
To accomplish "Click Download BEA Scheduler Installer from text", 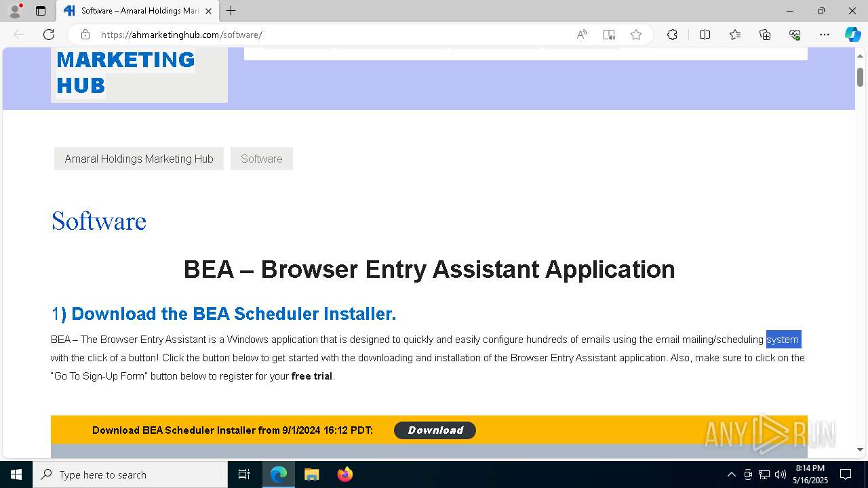I will point(233,430).
